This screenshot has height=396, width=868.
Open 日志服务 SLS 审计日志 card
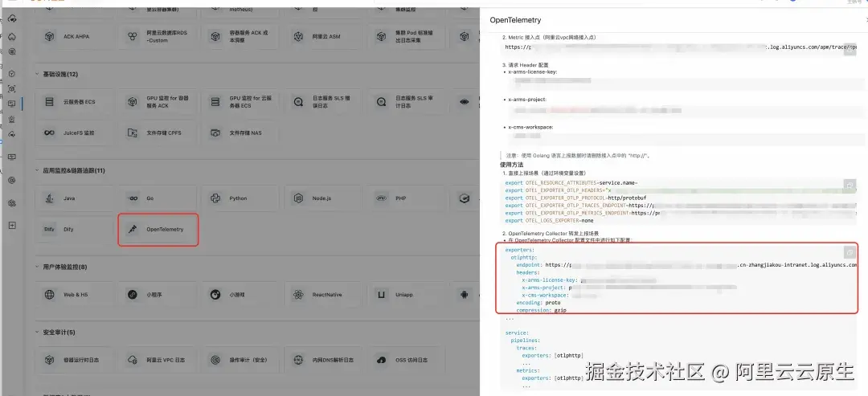tap(407, 102)
